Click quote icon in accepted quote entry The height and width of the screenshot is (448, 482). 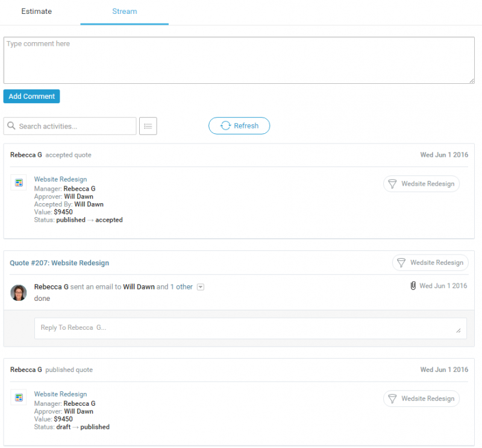tap(19, 183)
